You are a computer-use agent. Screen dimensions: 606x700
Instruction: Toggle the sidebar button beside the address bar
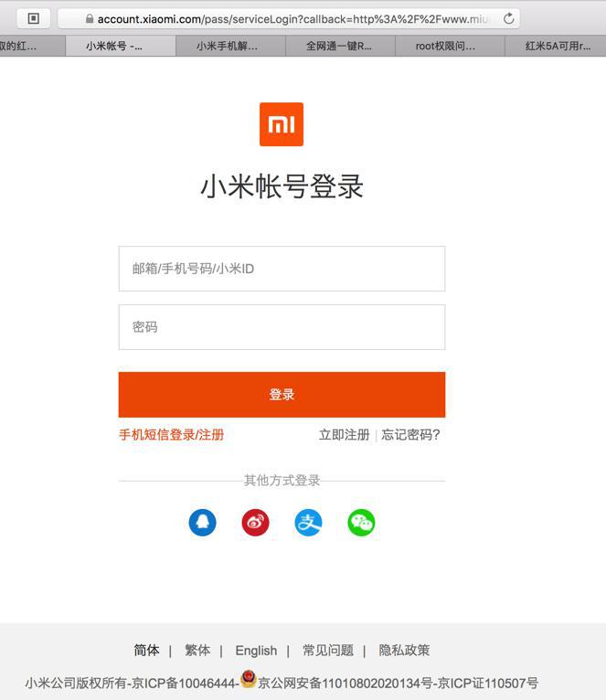point(34,18)
